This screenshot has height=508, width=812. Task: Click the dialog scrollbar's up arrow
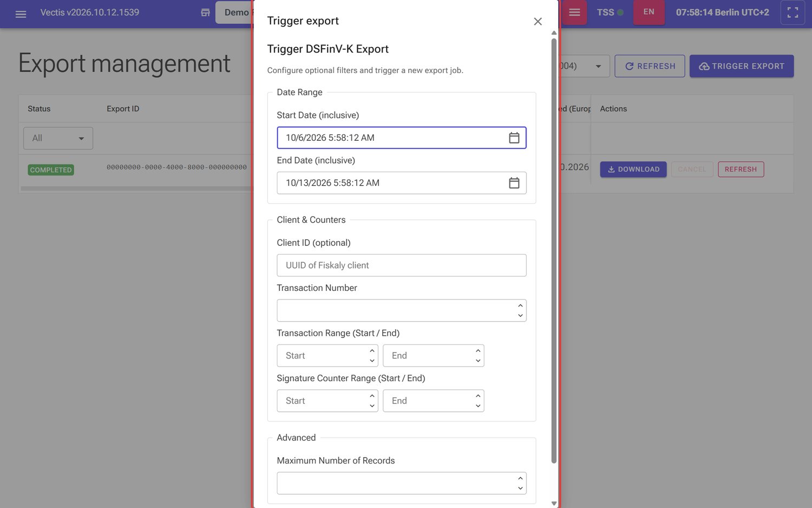pos(554,33)
